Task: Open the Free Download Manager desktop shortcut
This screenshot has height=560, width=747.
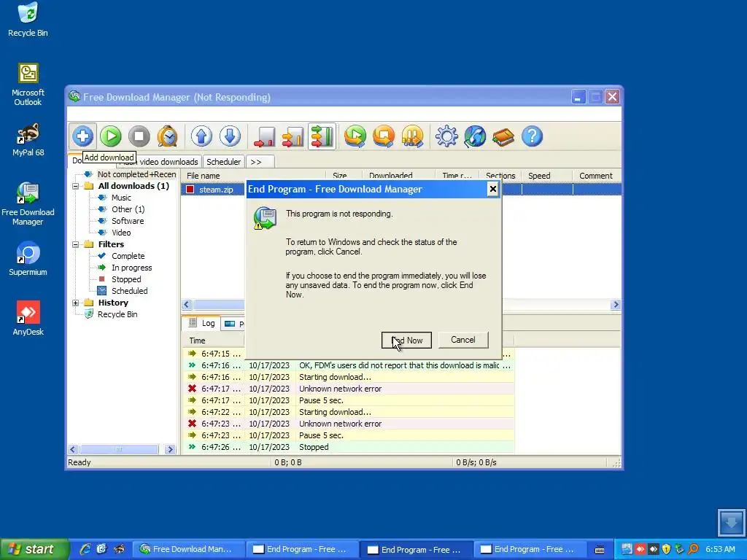Action: tap(28, 204)
